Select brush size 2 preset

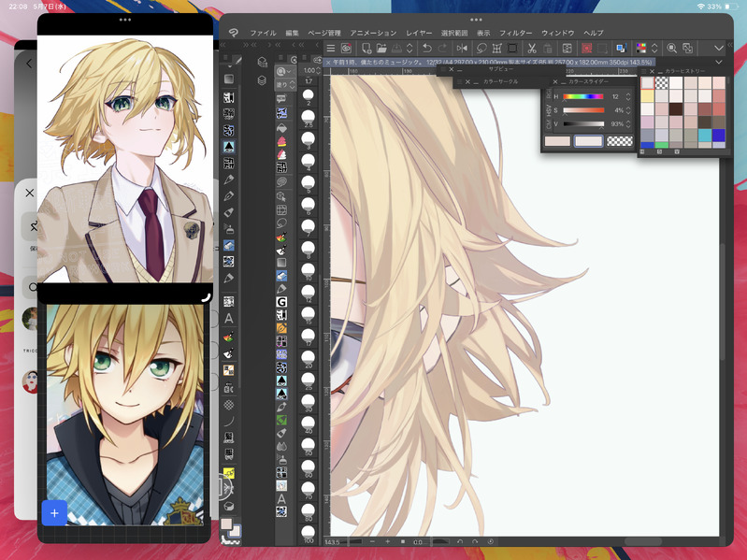tap(309, 96)
